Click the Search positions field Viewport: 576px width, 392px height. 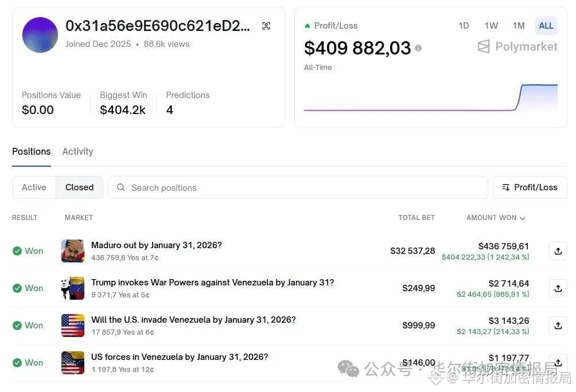click(298, 187)
